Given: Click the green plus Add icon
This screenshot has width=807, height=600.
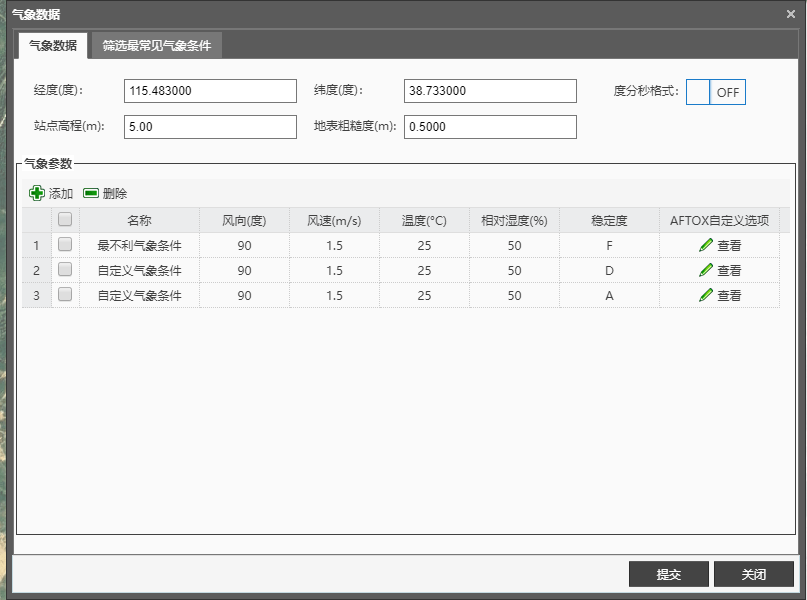Looking at the screenshot, I should 37,193.
